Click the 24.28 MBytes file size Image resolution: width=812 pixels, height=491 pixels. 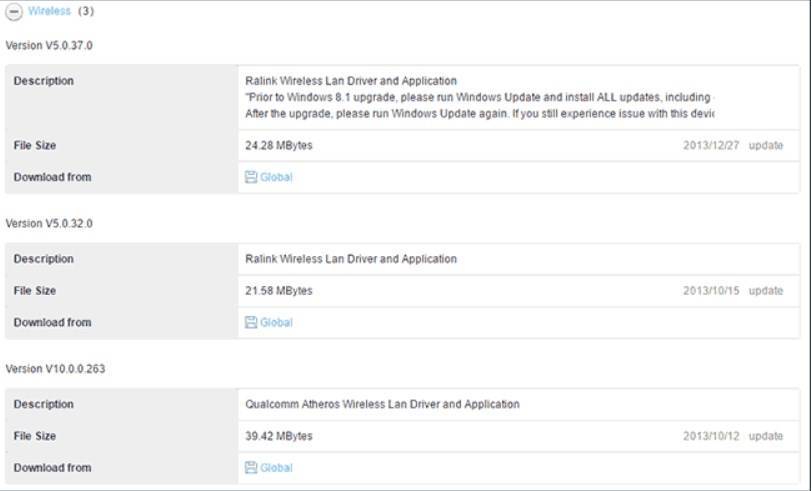click(279, 146)
